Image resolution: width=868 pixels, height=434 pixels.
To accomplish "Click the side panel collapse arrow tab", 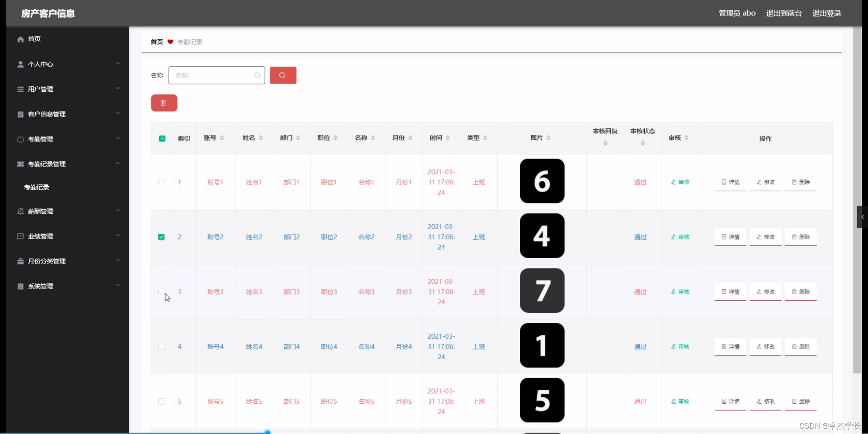I will pos(863,217).
